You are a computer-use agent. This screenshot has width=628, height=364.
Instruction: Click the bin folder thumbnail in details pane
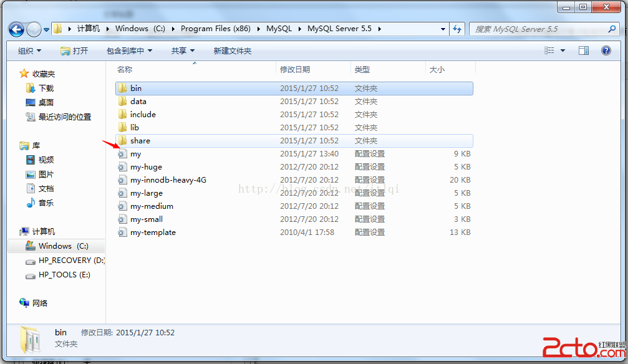point(31,340)
